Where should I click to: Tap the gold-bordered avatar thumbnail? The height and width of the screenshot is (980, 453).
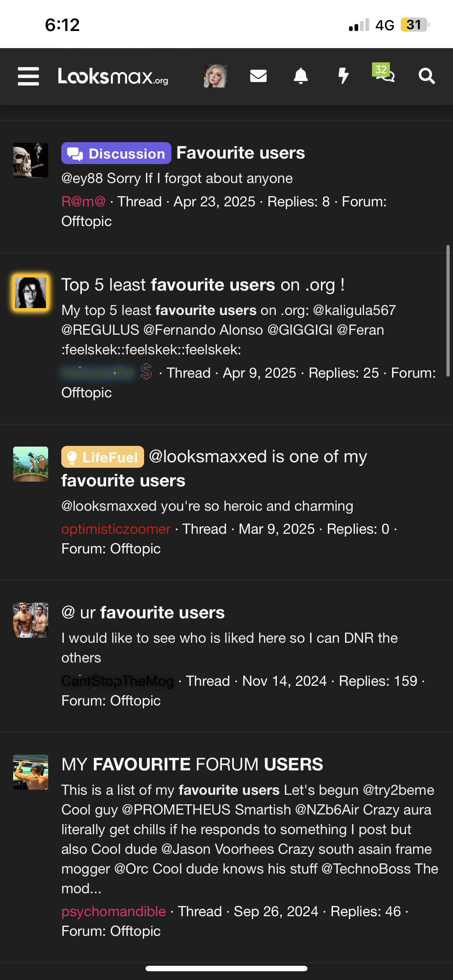30,292
